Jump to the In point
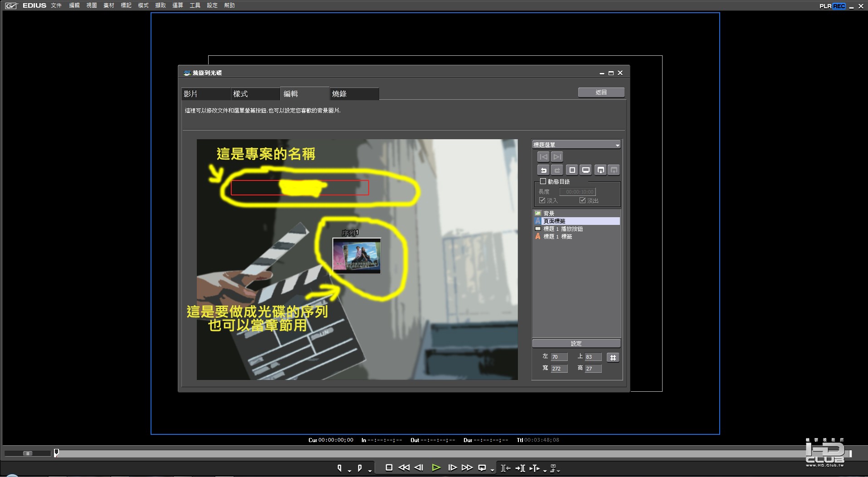Screen dimensions: 868x477 pyautogui.click(x=506, y=468)
